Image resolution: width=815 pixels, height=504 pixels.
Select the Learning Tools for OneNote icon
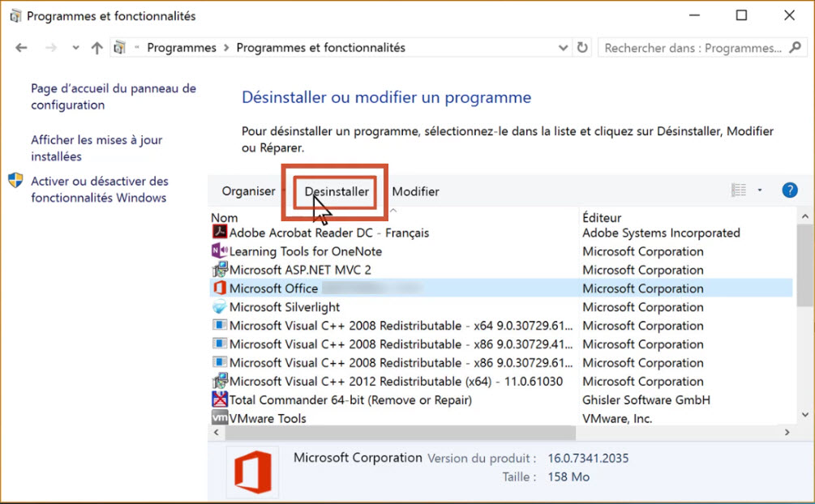click(219, 251)
